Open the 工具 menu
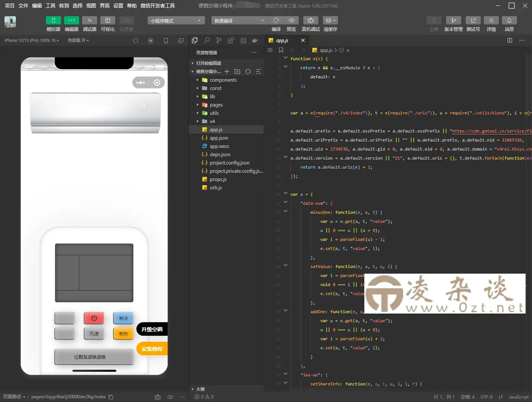This screenshot has height=402, width=532. pyautogui.click(x=50, y=6)
